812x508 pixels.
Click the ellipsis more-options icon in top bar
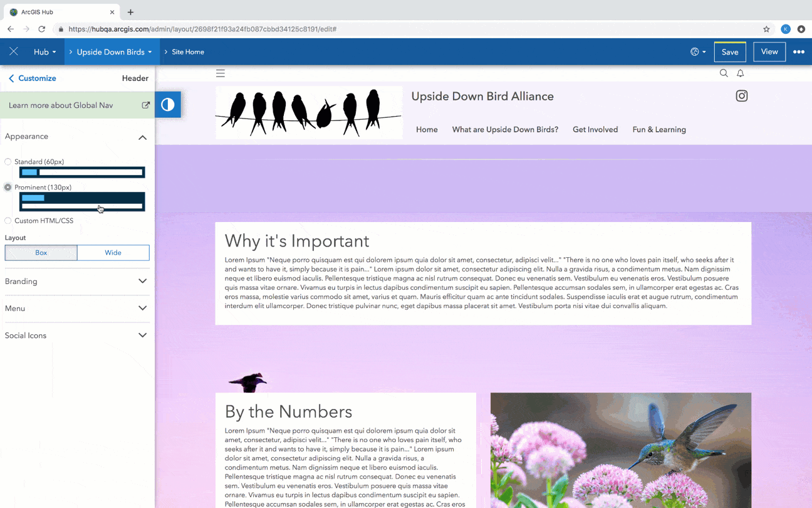[x=799, y=51]
